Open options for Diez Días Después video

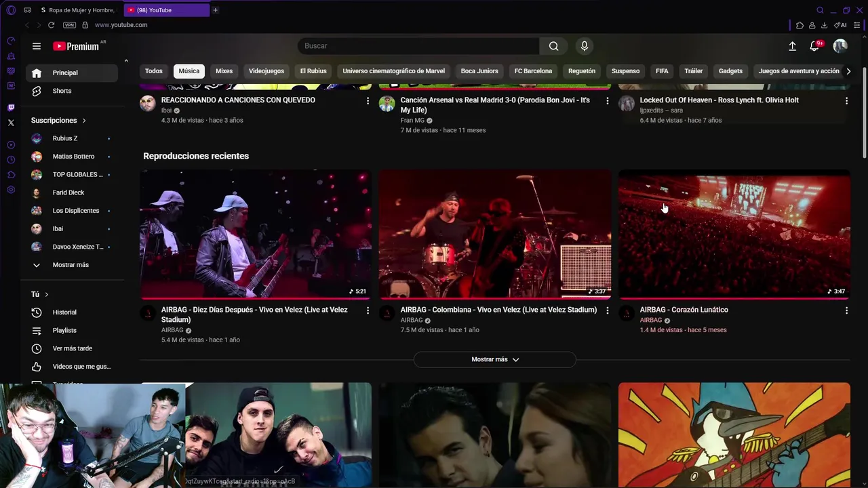(x=368, y=310)
